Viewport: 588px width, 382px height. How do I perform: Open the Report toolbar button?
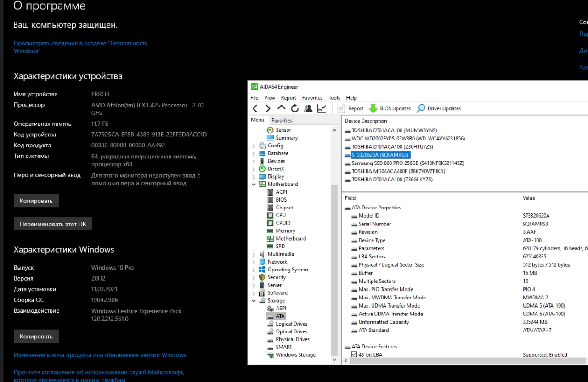351,108
